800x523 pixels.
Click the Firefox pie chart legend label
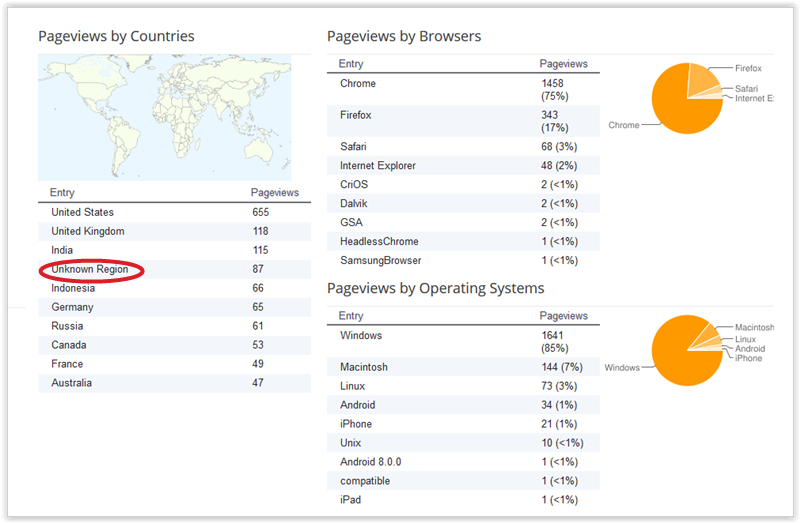[748, 68]
